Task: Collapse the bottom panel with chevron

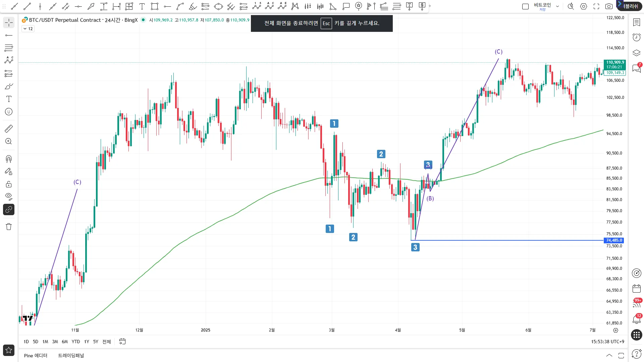Action: [609, 356]
